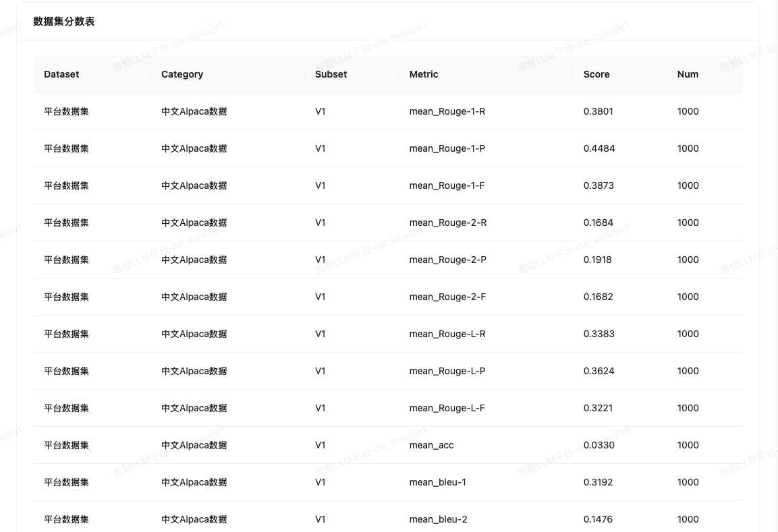Image resolution: width=778 pixels, height=532 pixels.
Task: Click the Num column header
Action: (x=688, y=74)
